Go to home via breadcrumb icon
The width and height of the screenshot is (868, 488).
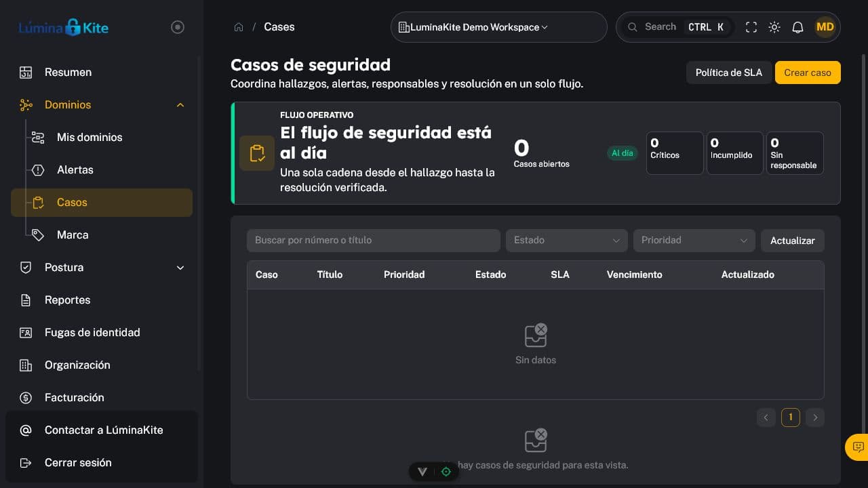[239, 27]
